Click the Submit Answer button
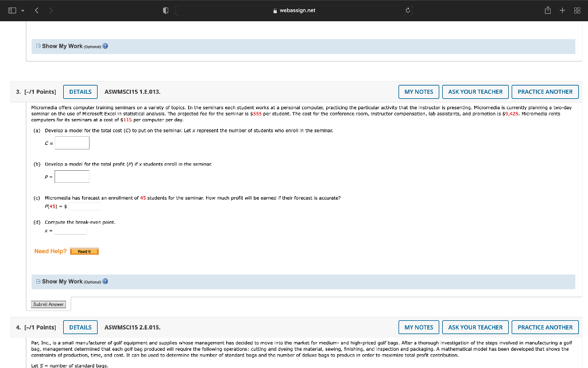The image size is (588, 368). (x=48, y=304)
